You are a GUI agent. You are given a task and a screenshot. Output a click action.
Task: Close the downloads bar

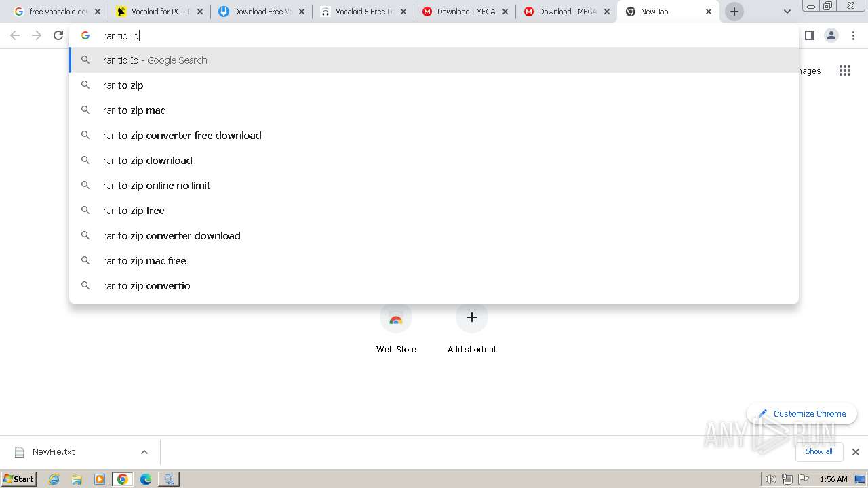point(855,452)
